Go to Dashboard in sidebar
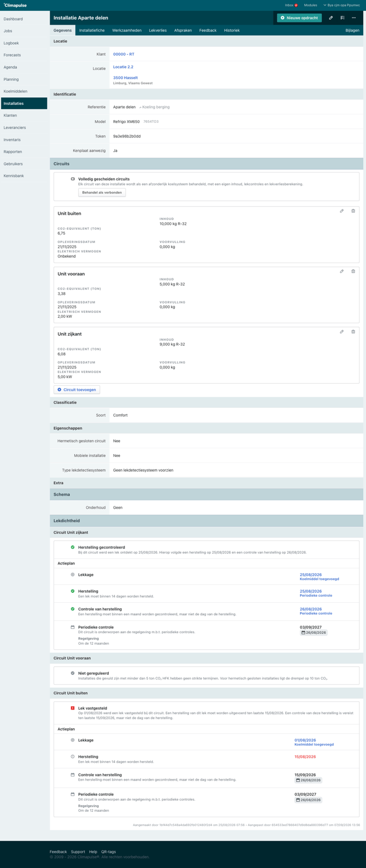This screenshot has width=366, height=868. click(23, 19)
